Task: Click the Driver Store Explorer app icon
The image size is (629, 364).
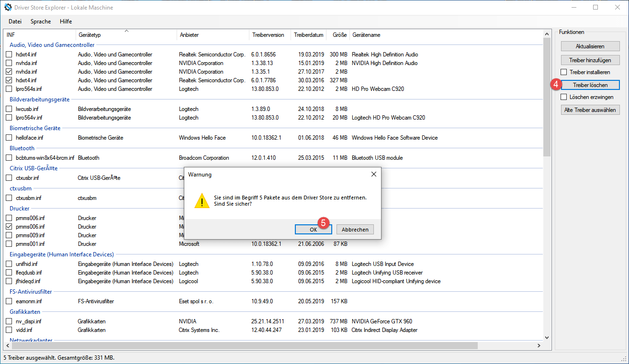Action: [8, 7]
